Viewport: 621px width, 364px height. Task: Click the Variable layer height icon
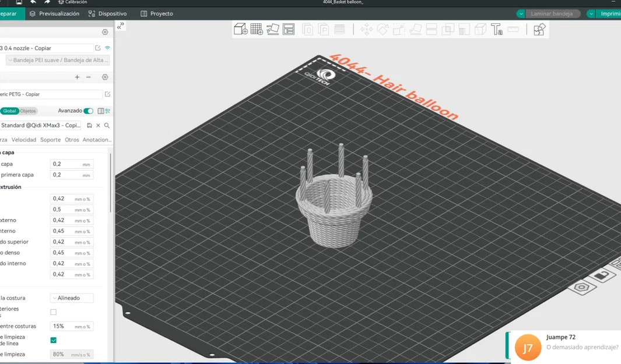339,29
